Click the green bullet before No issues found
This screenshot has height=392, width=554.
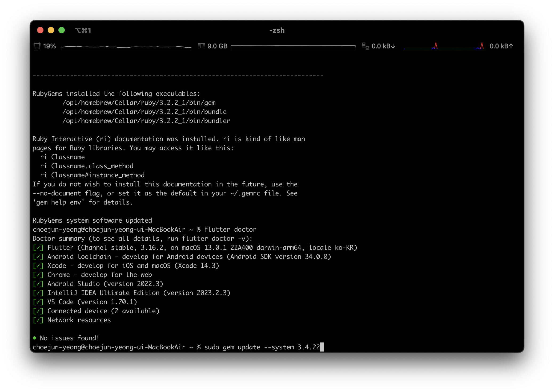(x=35, y=338)
